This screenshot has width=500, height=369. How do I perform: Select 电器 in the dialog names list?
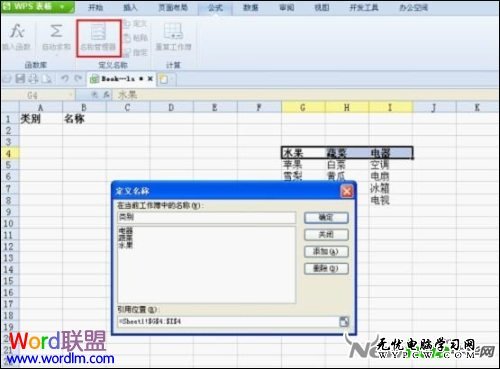pos(126,231)
